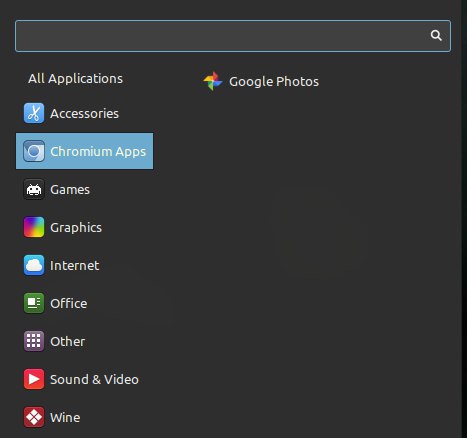Open the Accessories category label
Image resolution: width=467 pixels, height=438 pixels.
[84, 114]
